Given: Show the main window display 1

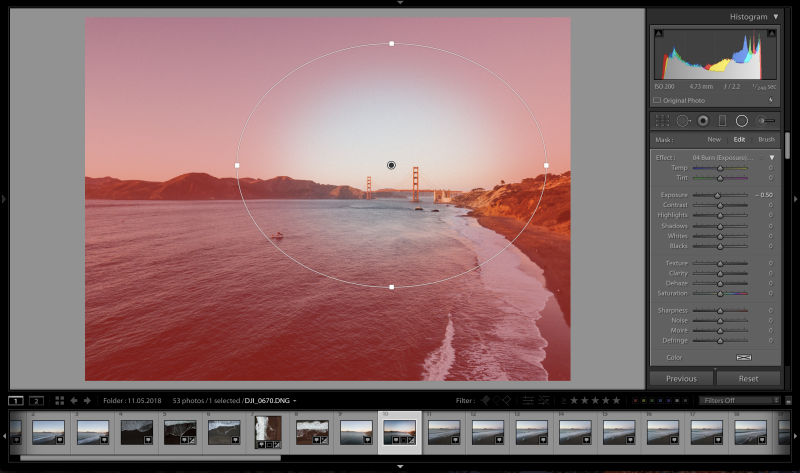Looking at the screenshot, I should coord(16,401).
